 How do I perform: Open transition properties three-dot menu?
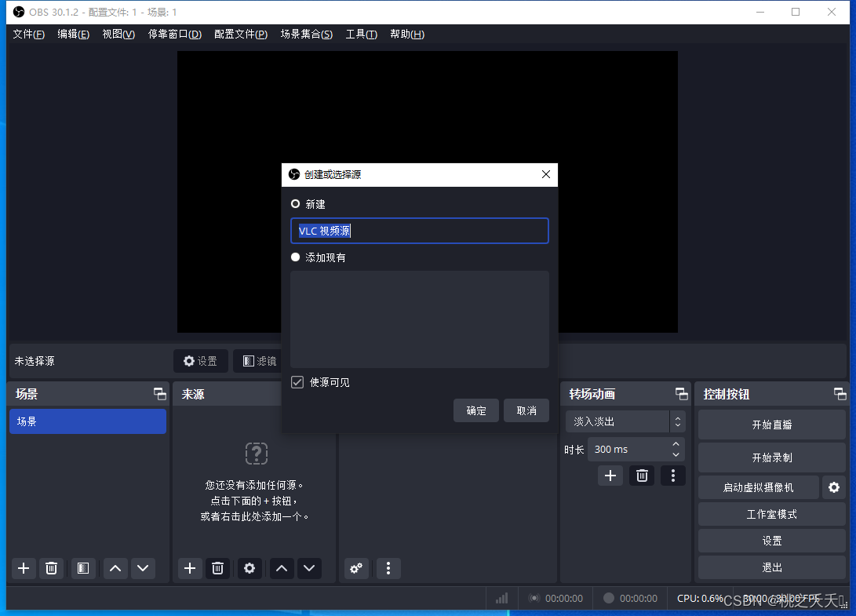673,476
